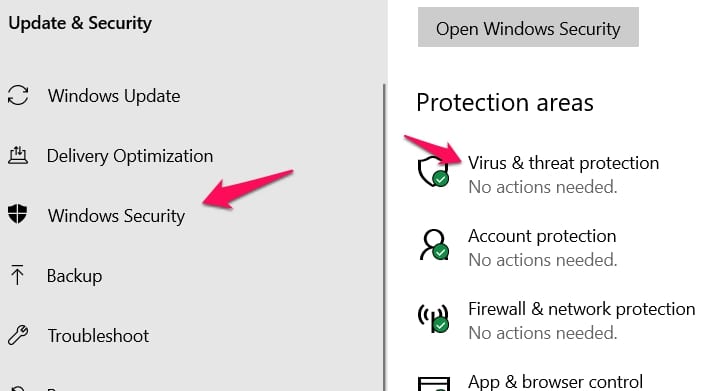Open Account protection area
This screenshot has width=721, height=391.
tap(542, 236)
